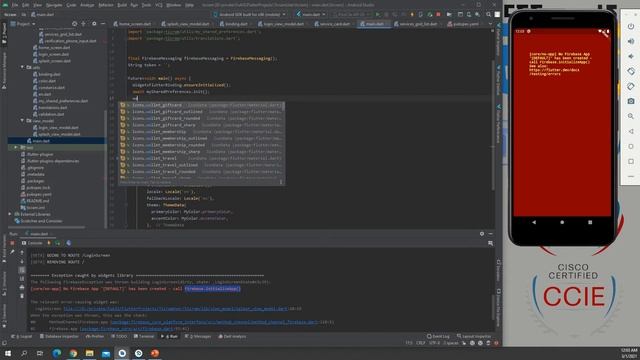The image size is (640, 360).
Task: Expand the test folder in project tree
Action: [16, 147]
